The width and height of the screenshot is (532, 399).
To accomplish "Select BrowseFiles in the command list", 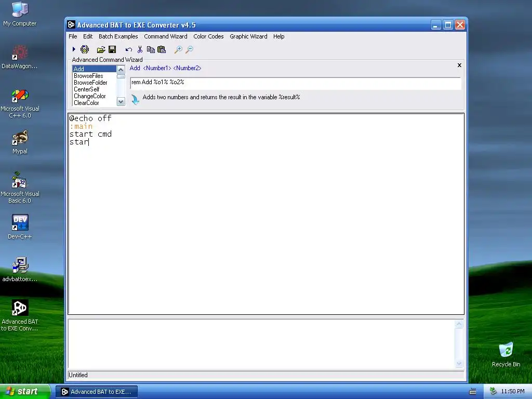I will 95,76.
